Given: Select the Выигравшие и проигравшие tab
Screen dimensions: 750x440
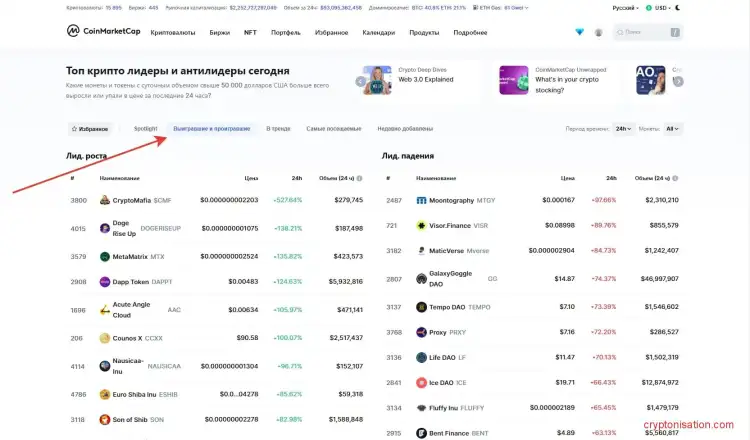Looking at the screenshot, I should click(x=211, y=129).
